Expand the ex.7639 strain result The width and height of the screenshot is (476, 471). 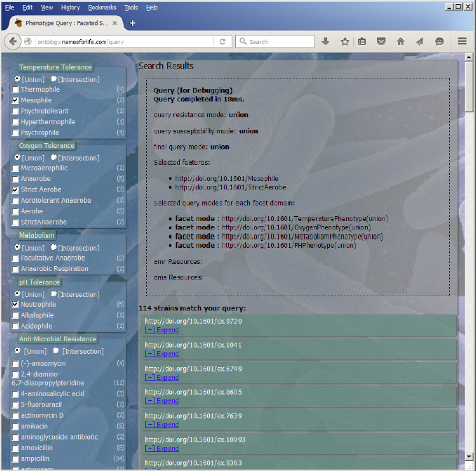point(161,425)
